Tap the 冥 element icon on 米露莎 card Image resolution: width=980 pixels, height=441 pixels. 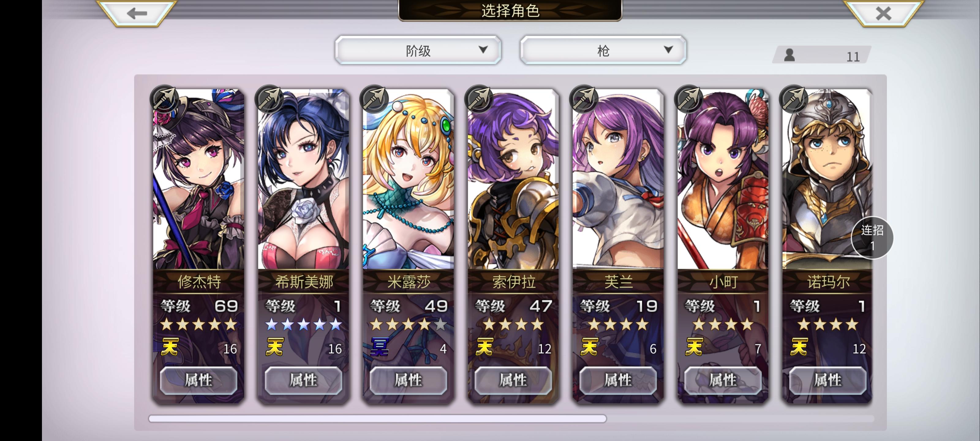380,347
